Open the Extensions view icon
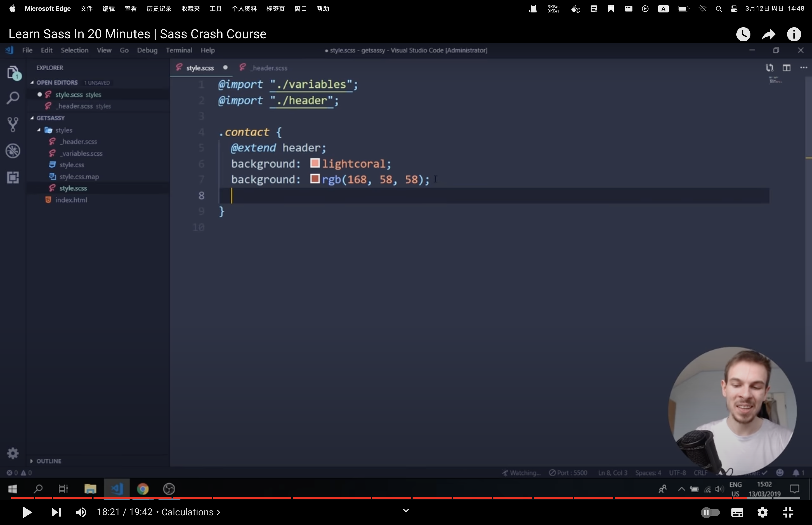812x525 pixels. [13, 177]
